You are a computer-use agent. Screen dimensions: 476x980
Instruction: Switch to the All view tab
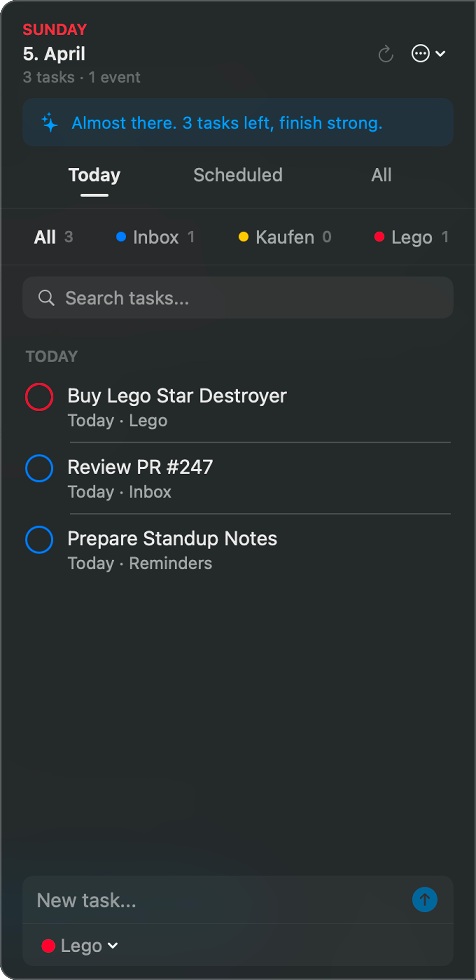click(381, 175)
